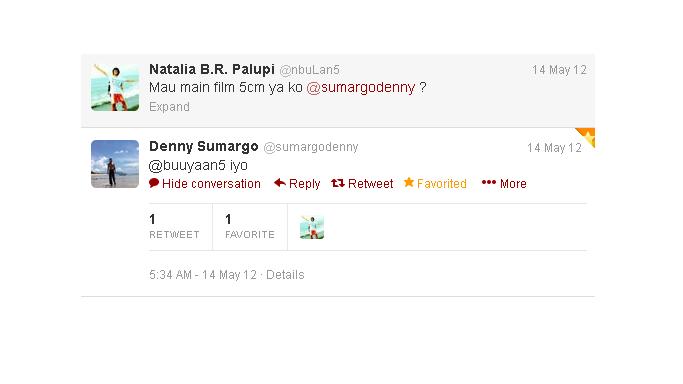Viewport: 683px width, 384px height.
Task: Open Natalia B.R. Palupi's avatar
Action: [115, 87]
